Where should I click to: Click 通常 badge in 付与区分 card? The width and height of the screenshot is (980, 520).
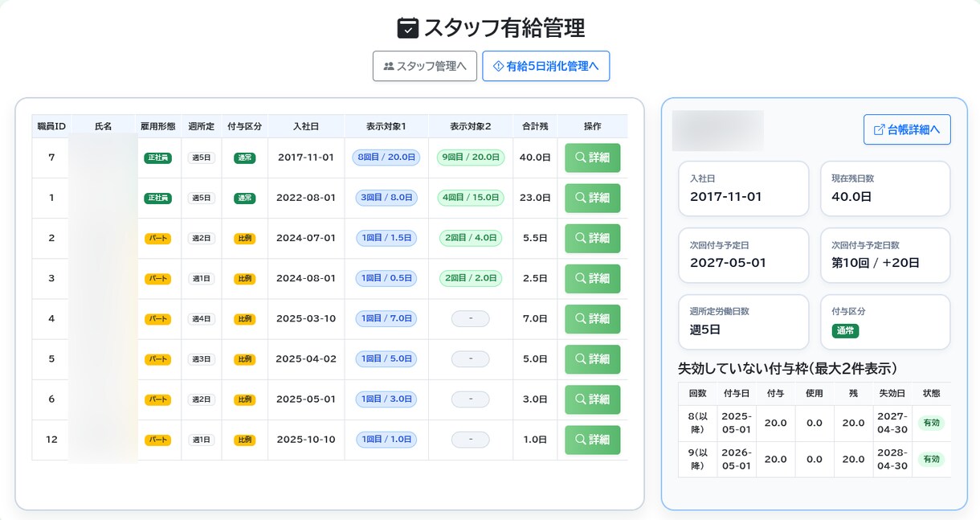click(x=846, y=330)
